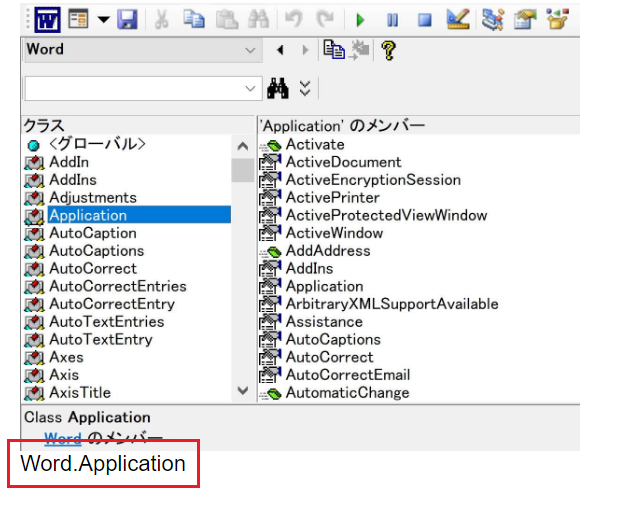This screenshot has width=620, height=505.
Task: Click class list scroll down arrow
Action: click(243, 391)
